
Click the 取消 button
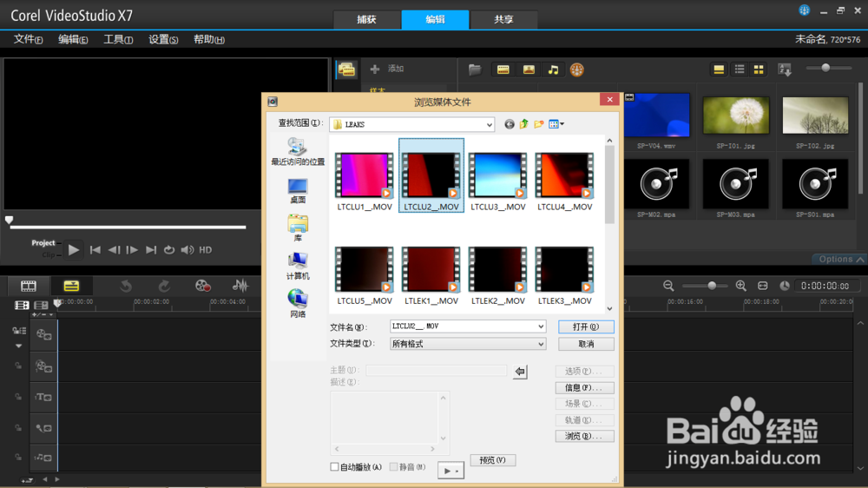[586, 344]
